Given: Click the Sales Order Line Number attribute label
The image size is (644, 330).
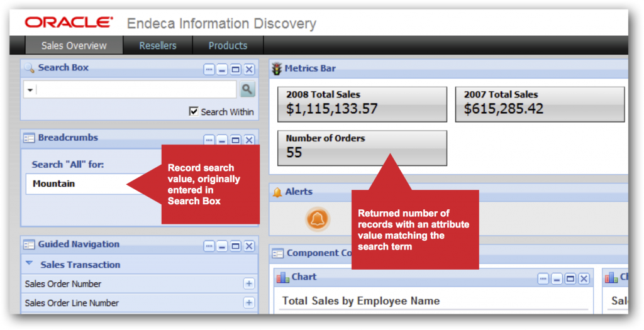Looking at the screenshot, I should click(72, 303).
